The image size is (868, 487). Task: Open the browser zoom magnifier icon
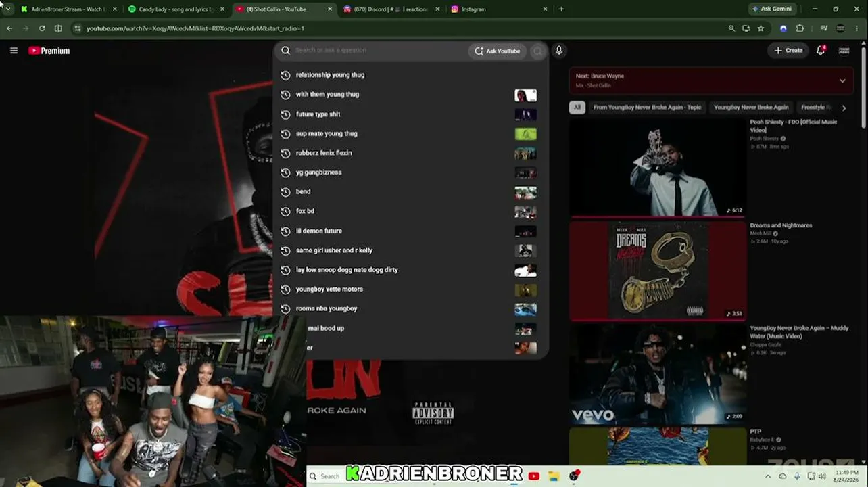[x=731, y=28]
